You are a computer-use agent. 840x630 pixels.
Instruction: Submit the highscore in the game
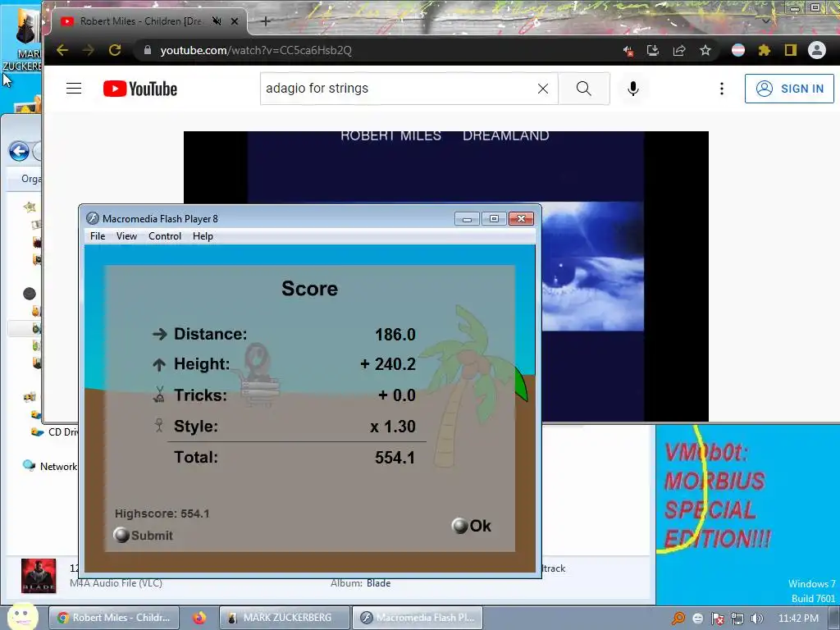tap(144, 535)
